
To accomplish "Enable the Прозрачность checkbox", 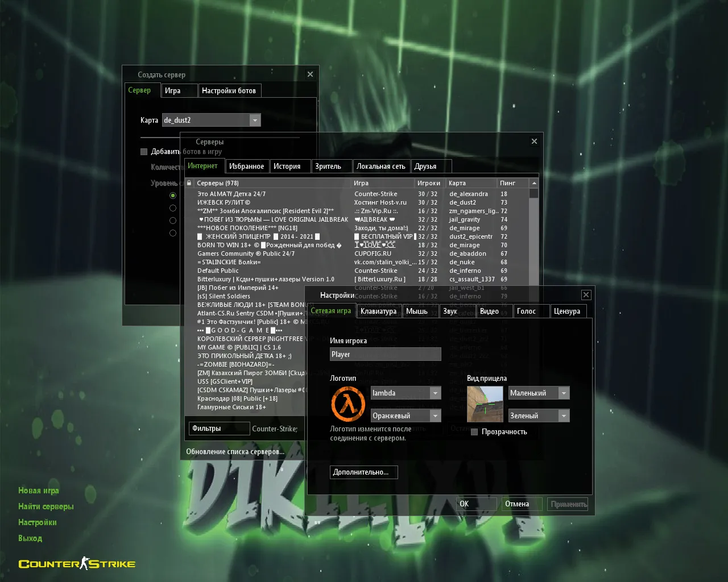I will [474, 431].
